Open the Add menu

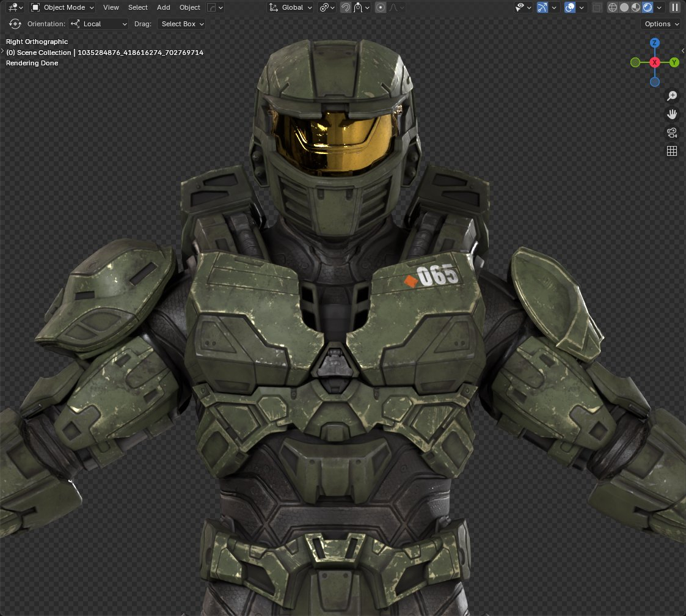pyautogui.click(x=164, y=7)
